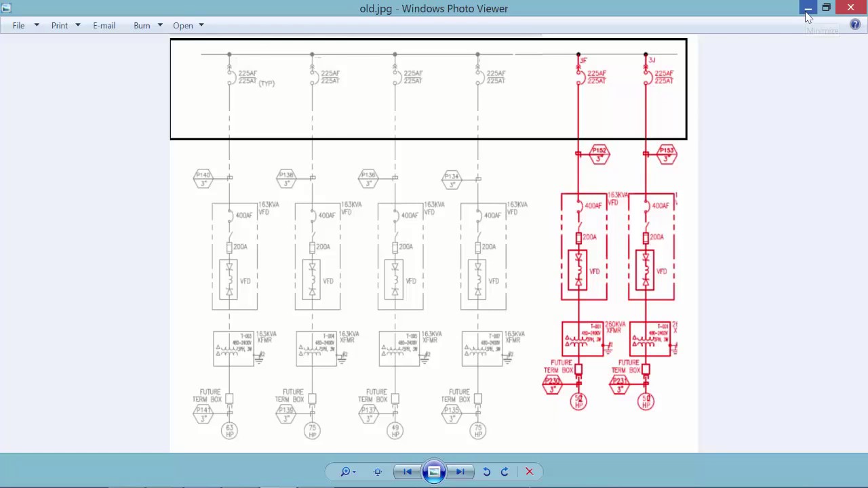Click the 49 HP motor circle
The height and width of the screenshot is (488, 868).
[395, 430]
